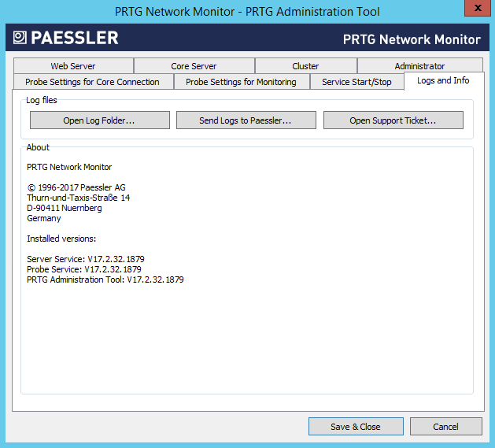
Task: Select the Logs and Info tab
Action: coord(443,81)
